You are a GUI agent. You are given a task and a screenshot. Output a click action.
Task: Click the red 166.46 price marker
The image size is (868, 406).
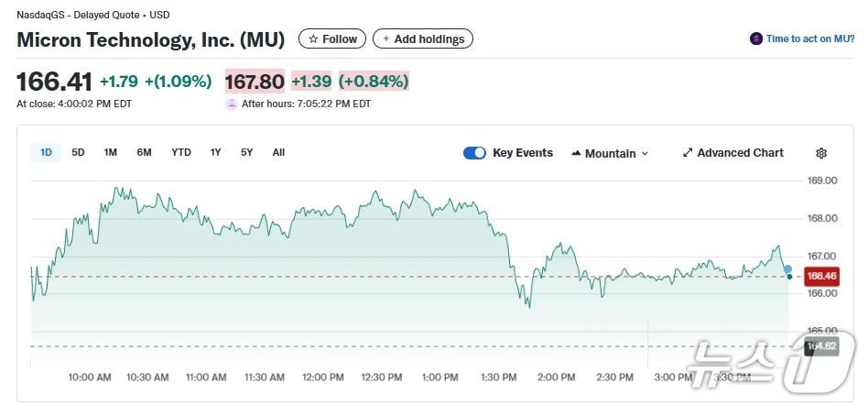(x=821, y=276)
